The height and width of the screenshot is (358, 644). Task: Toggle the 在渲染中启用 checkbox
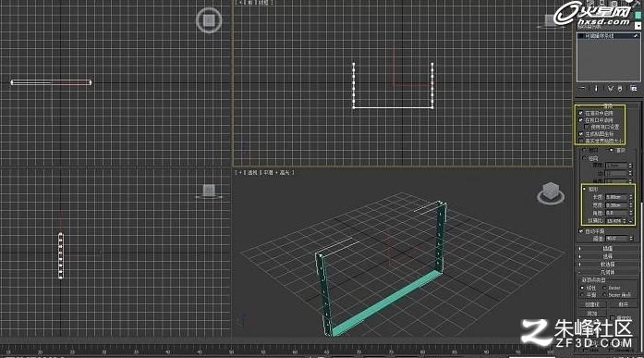581,113
